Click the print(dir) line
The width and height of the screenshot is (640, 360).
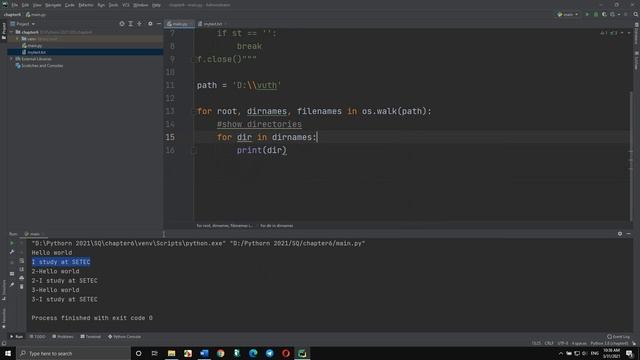click(262, 150)
